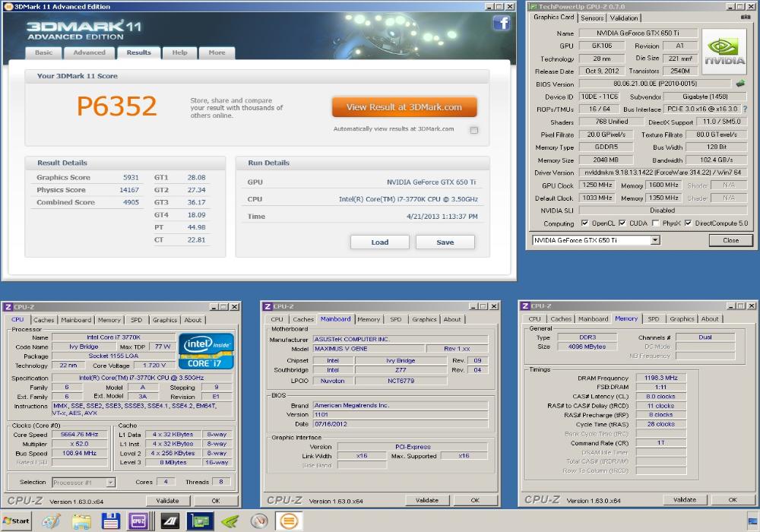Click the NVIDIA logo in GPU-Z
Screen dimensions: 760x532
coord(724,52)
